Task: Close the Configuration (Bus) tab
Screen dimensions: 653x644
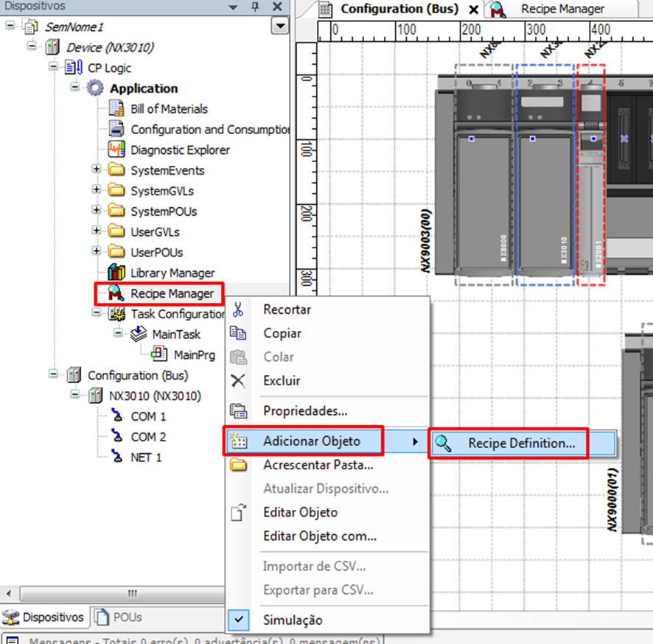Action: coord(473,10)
